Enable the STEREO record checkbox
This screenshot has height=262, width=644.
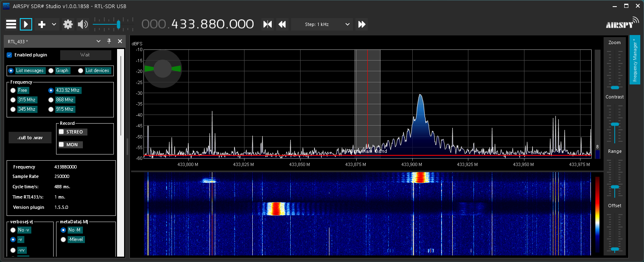61,132
